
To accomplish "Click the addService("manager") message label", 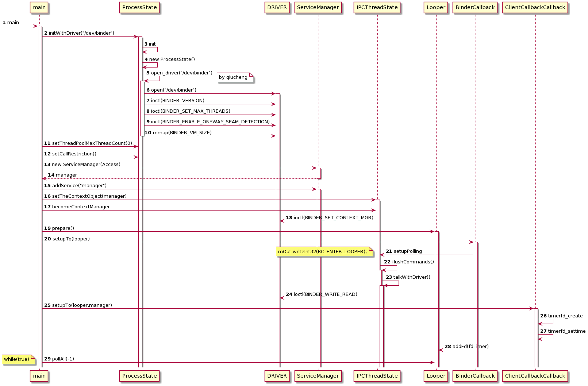I will (x=79, y=186).
